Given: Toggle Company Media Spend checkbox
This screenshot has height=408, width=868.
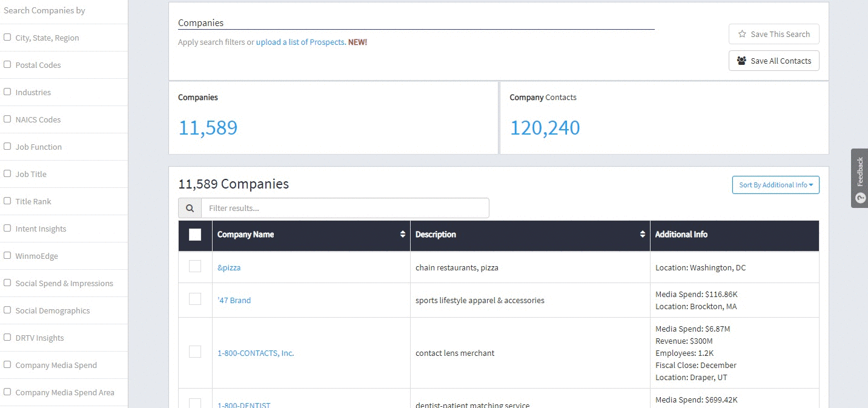Looking at the screenshot, I should click(7, 364).
